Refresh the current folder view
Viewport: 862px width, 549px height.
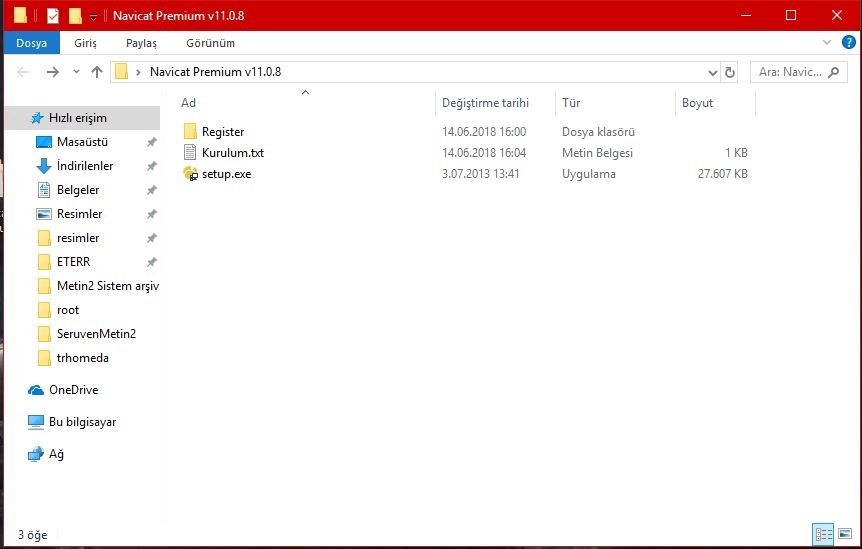[730, 72]
